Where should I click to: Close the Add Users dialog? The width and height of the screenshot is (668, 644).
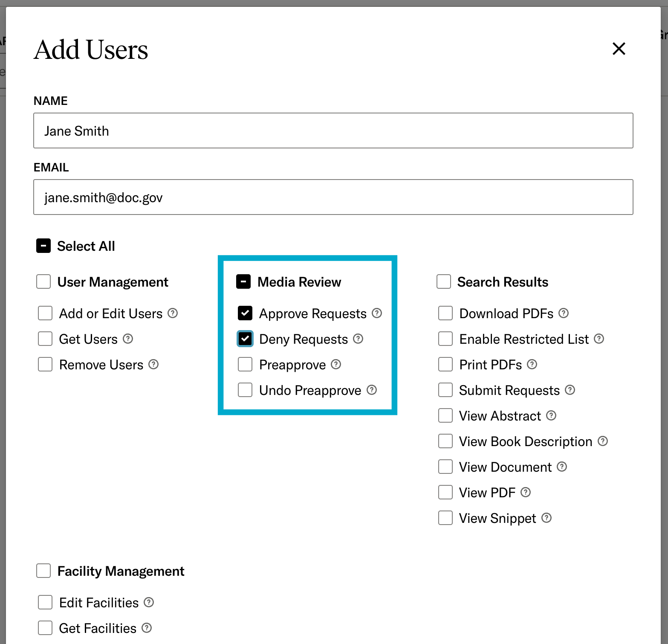point(619,49)
